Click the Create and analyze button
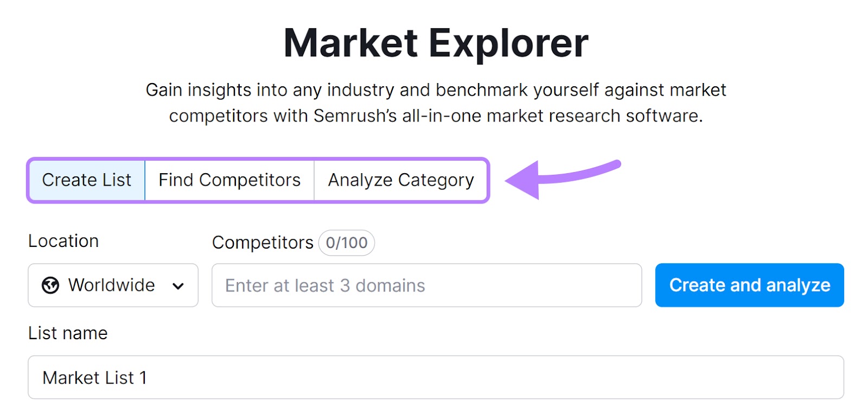Screen dimensions: 868x419 coord(750,285)
